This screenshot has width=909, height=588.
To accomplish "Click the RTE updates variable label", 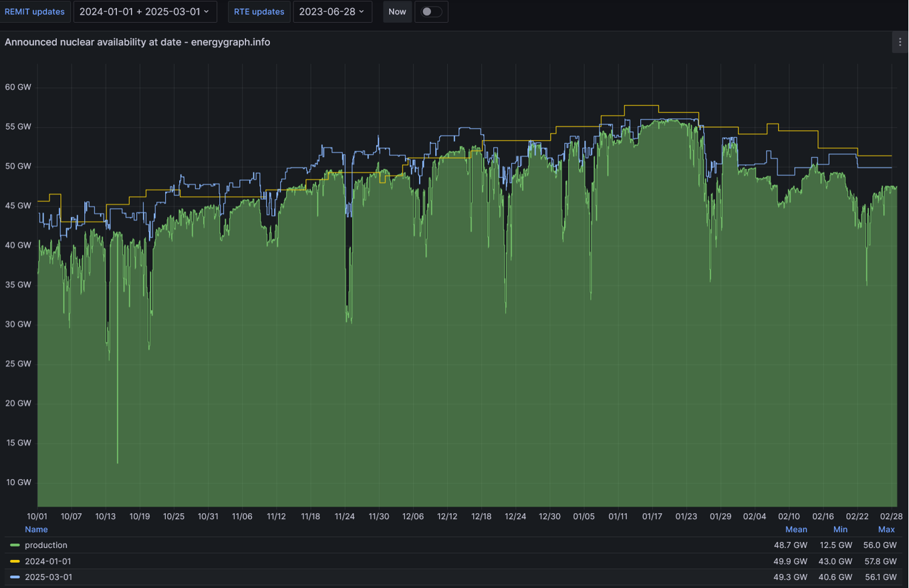I will (259, 12).
